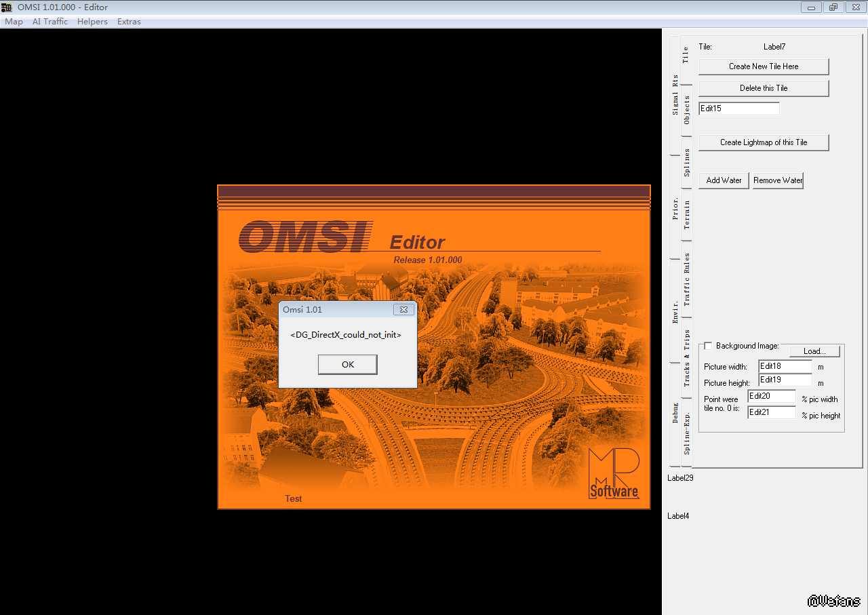
Task: Click the Picture width input field
Action: (785, 366)
